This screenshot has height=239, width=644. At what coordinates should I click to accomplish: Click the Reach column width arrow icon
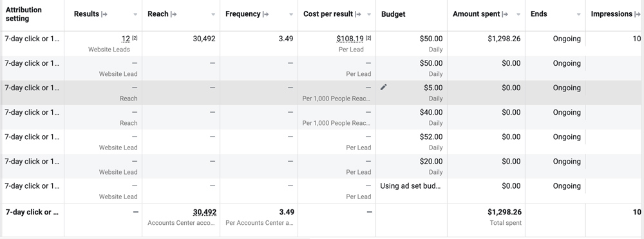point(174,14)
